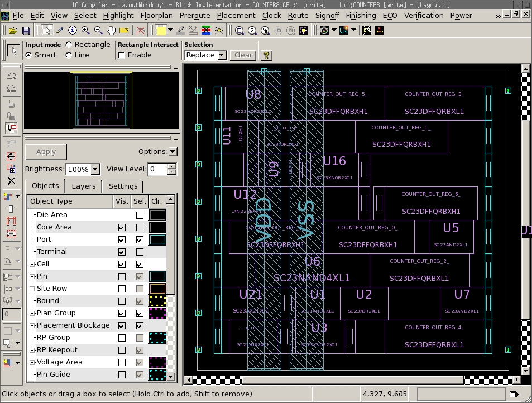Click the yellow question mark help icon
The width and height of the screenshot is (532, 403).
tap(266, 55)
